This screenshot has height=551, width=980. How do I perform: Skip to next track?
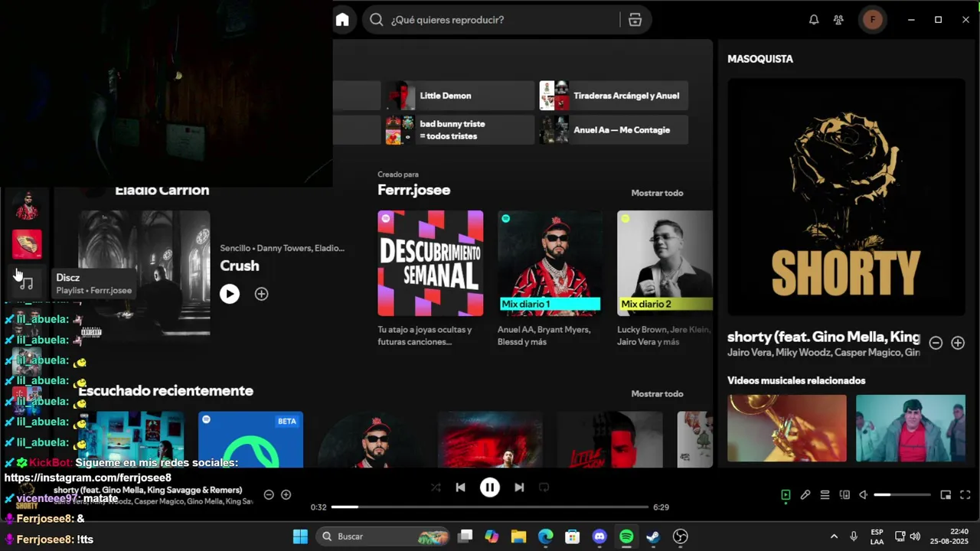[519, 487]
